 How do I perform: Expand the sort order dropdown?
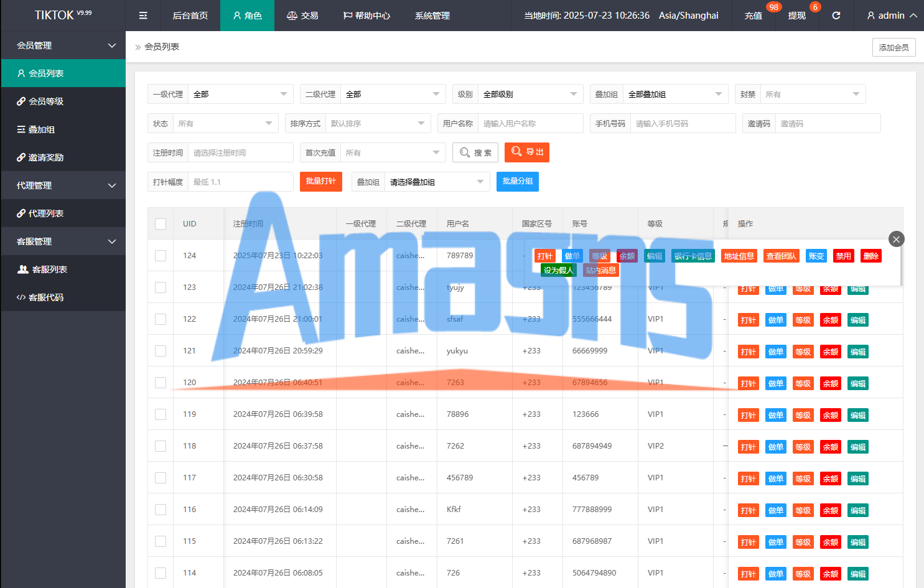[378, 124]
